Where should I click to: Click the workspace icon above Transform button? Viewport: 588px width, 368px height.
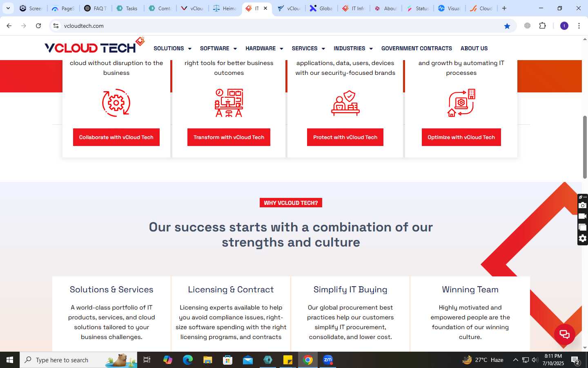click(x=229, y=103)
